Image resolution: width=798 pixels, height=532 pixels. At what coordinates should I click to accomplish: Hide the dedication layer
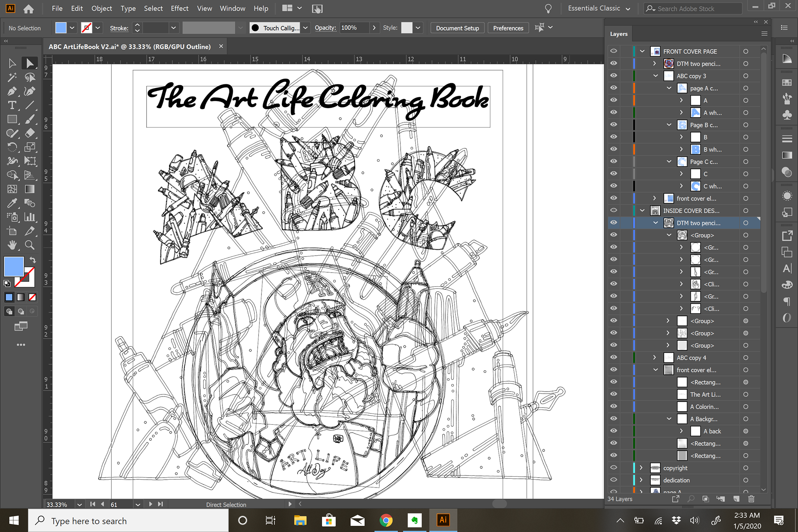(x=614, y=480)
